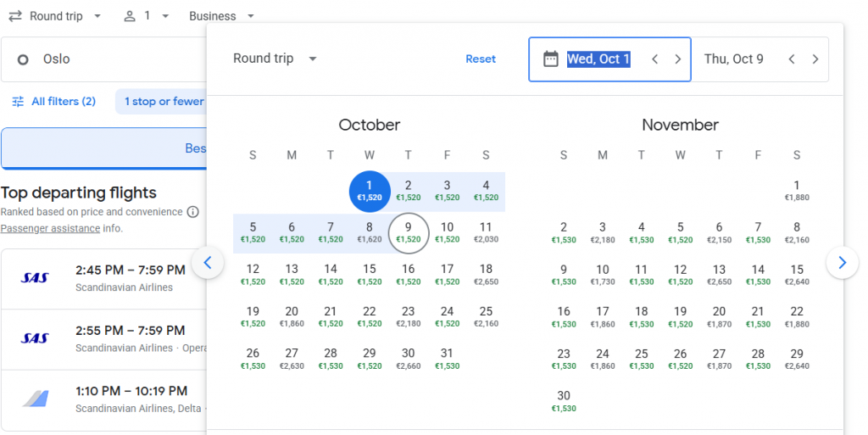Select November 8 priced €2,160

point(797,233)
